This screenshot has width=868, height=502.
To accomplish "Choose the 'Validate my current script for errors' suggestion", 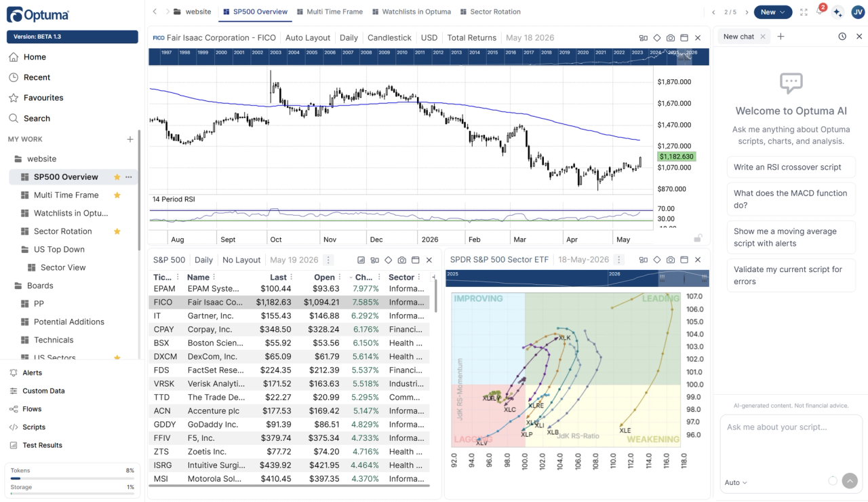I will [x=791, y=275].
